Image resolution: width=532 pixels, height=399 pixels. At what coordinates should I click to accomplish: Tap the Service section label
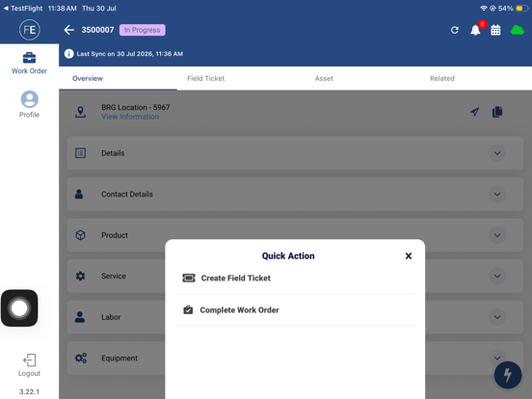pyautogui.click(x=114, y=276)
